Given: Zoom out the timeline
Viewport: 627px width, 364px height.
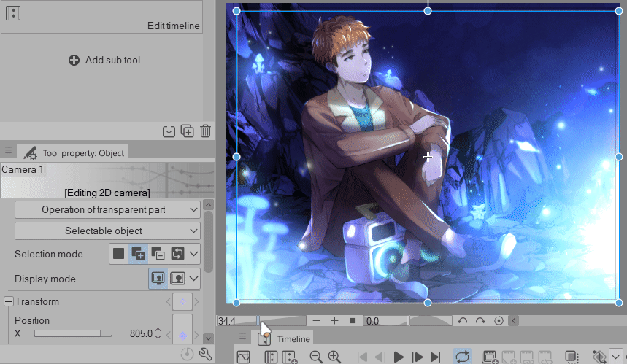Looking at the screenshot, I should [x=316, y=357].
